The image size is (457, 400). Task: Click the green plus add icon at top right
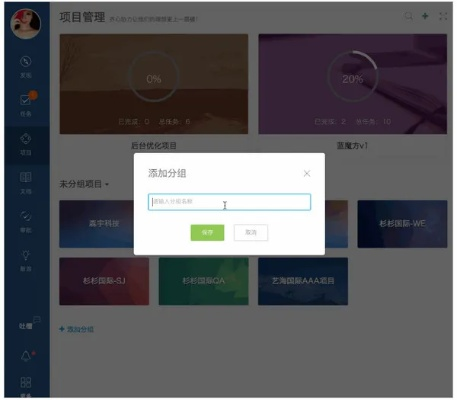[425, 16]
